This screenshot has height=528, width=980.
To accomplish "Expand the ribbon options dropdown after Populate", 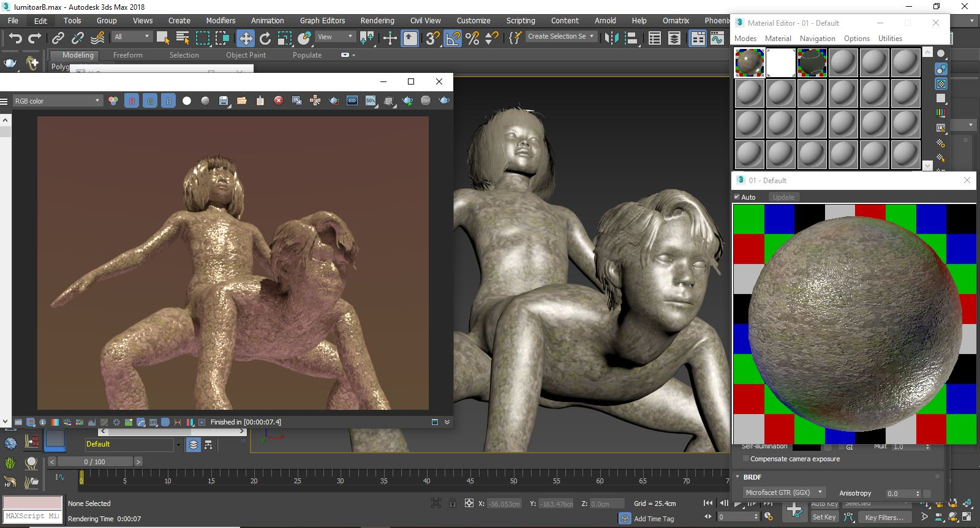I will [348, 55].
